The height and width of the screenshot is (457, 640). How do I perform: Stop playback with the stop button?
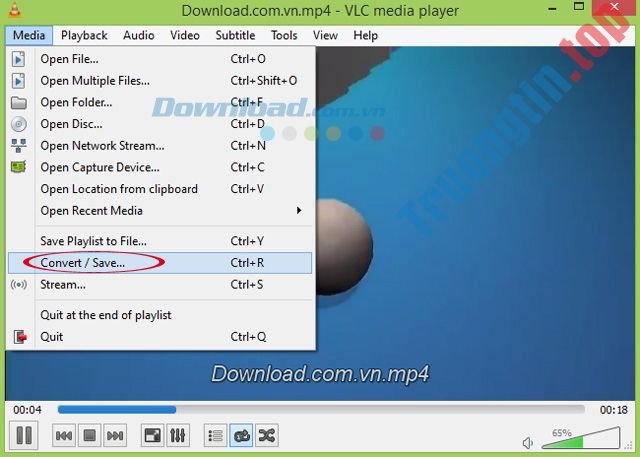tap(89, 436)
